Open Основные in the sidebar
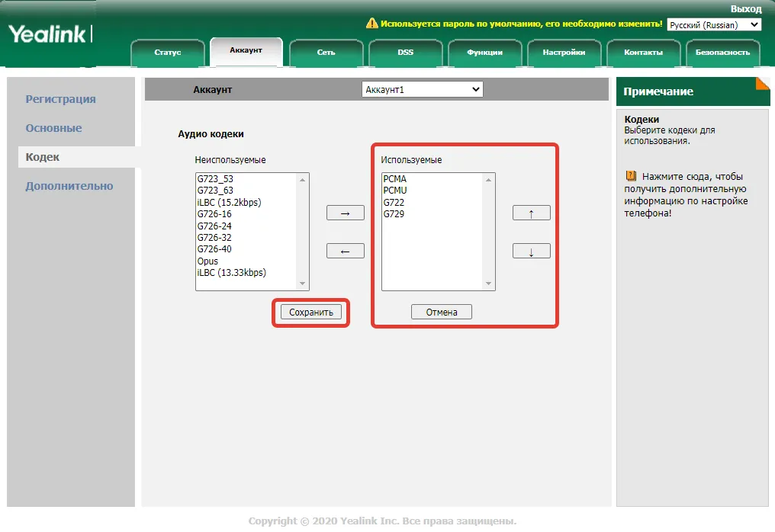Viewport: 775px width, 532px height. pyautogui.click(x=54, y=128)
